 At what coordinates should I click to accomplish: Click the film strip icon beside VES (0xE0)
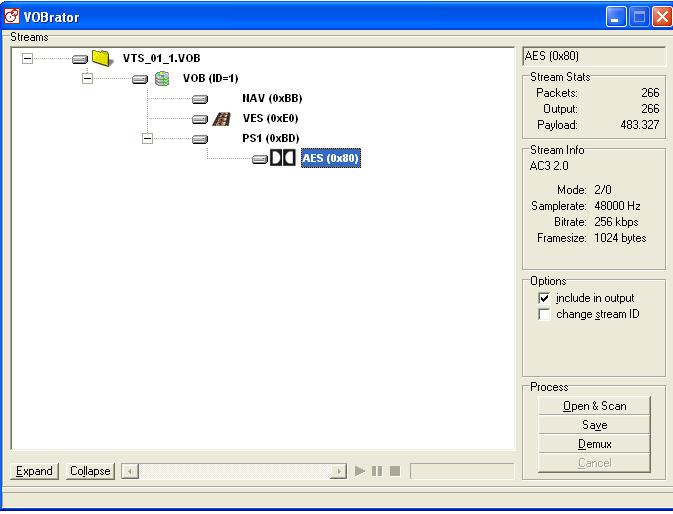222,119
